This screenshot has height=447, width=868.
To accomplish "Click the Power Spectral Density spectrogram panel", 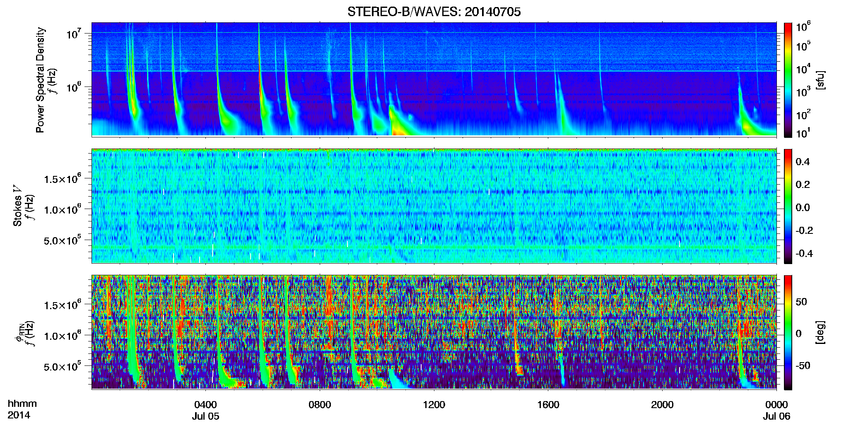I will click(434, 79).
